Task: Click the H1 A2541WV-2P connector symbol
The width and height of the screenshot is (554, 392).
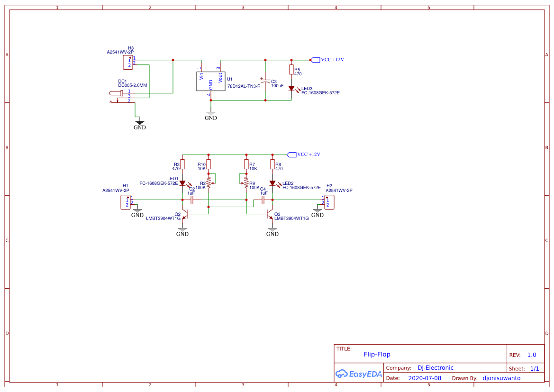Action: [126, 201]
